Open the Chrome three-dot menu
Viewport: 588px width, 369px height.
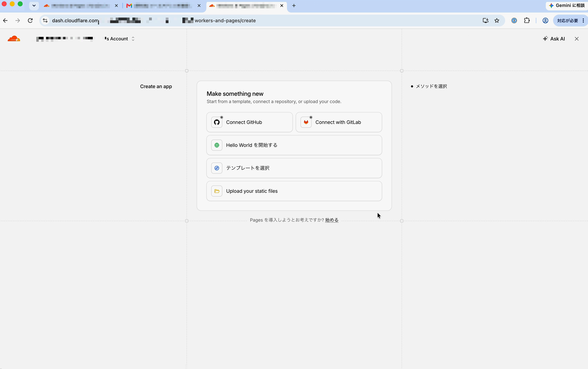pos(583,21)
